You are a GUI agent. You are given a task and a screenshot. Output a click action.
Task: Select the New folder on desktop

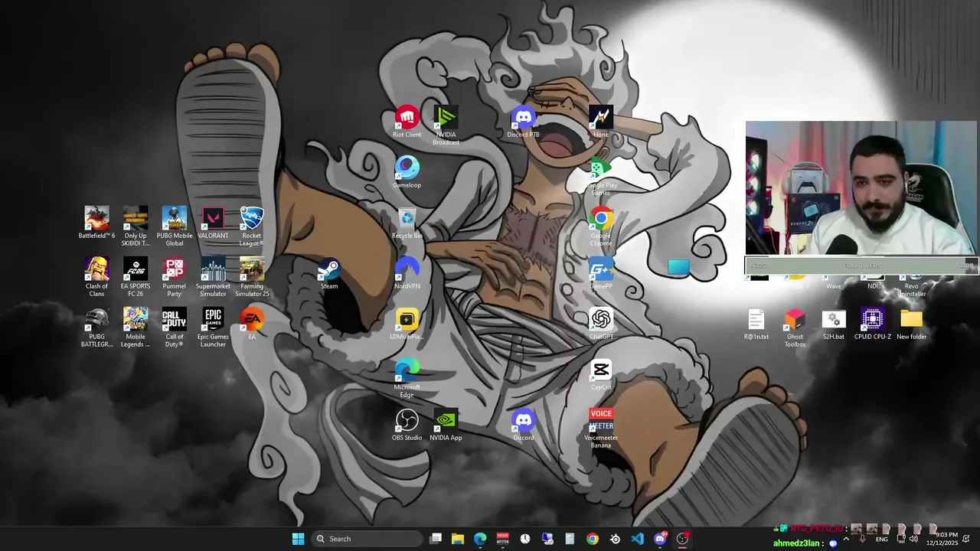pyautogui.click(x=911, y=324)
